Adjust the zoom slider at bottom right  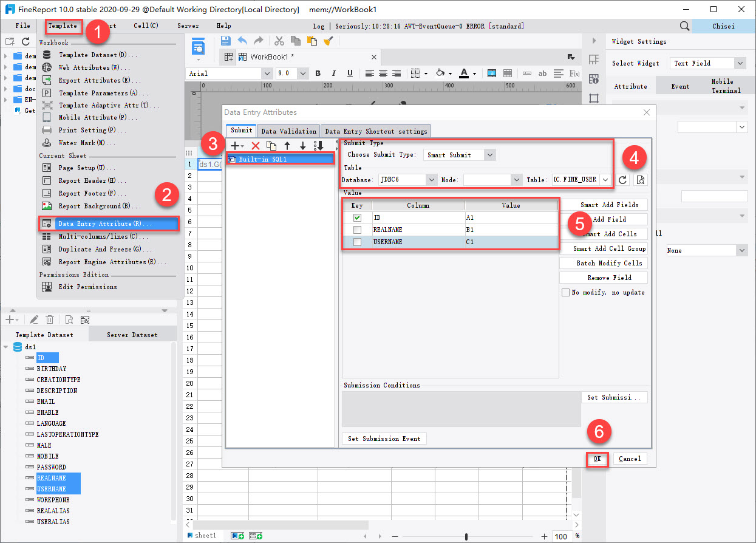point(465,536)
